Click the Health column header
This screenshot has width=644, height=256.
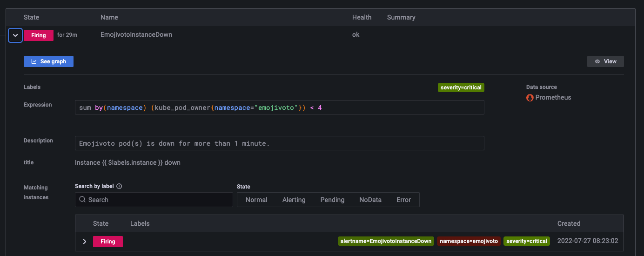362,17
